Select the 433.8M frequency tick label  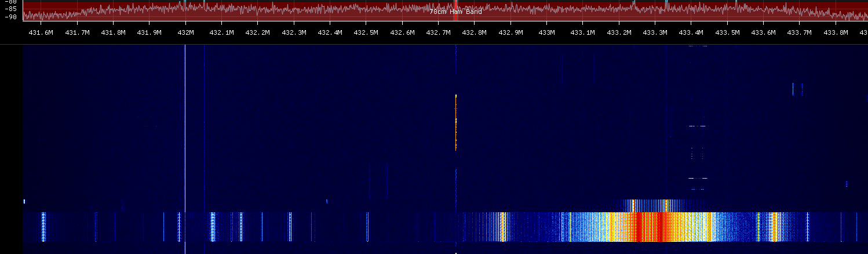tap(836, 32)
